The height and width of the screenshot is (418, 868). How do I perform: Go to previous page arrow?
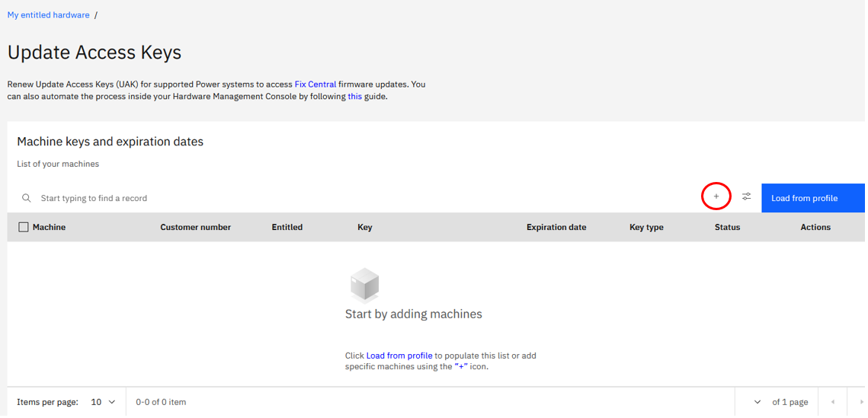[833, 402]
